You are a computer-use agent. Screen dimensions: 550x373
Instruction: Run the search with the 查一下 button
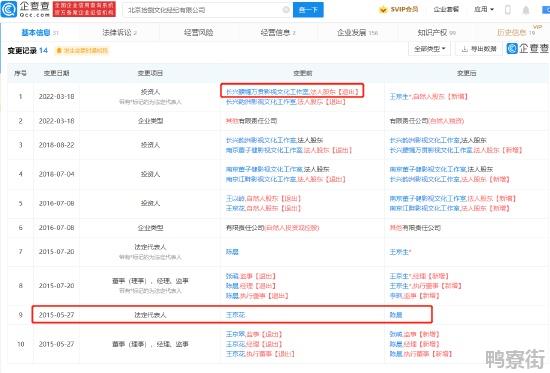(308, 10)
